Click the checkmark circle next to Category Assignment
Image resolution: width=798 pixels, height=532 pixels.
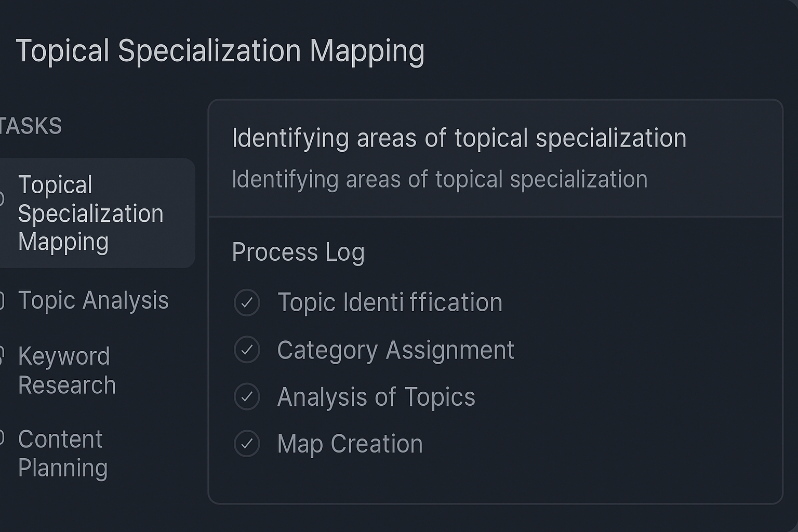[x=247, y=350]
